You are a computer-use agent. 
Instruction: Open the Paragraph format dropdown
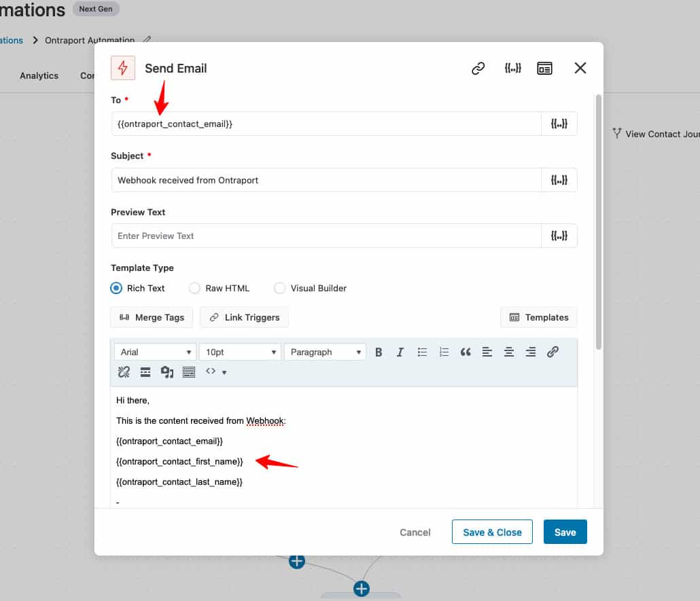[x=325, y=352]
